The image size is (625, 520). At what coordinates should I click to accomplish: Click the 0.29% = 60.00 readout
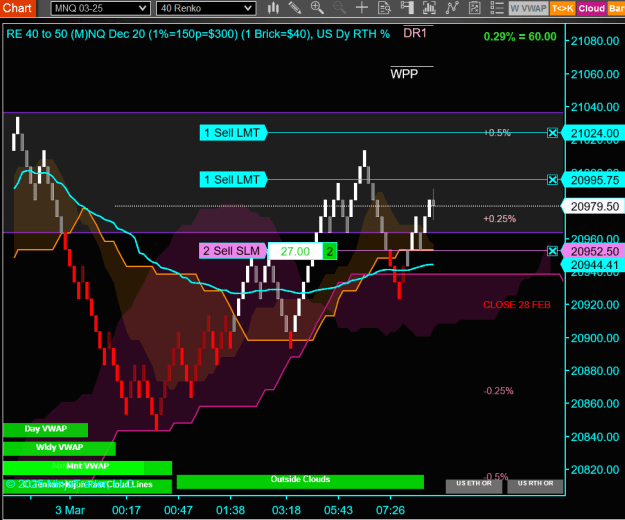pyautogui.click(x=520, y=37)
